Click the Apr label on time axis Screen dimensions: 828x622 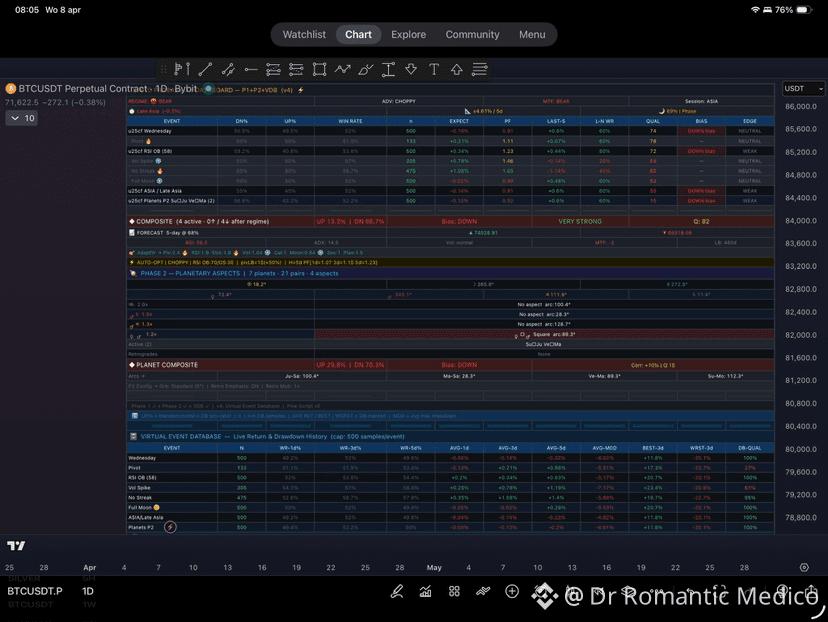(90, 568)
